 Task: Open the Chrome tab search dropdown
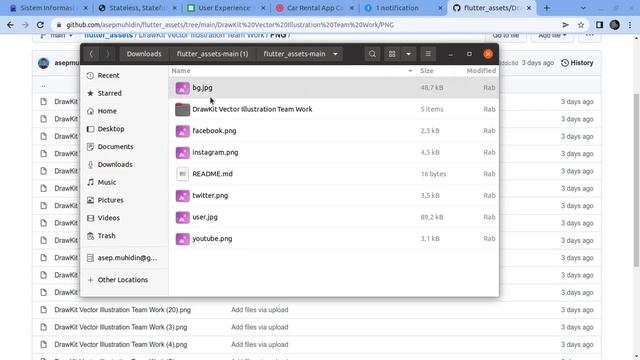583,8
